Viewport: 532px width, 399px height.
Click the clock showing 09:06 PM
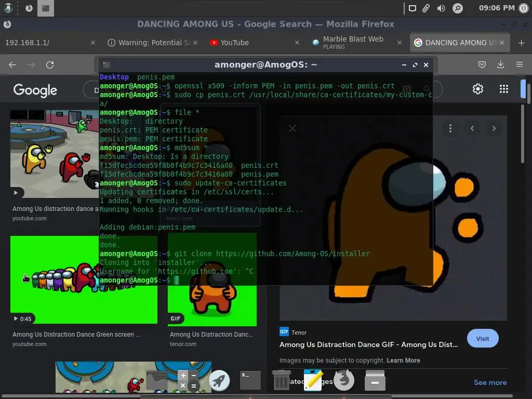(x=496, y=8)
